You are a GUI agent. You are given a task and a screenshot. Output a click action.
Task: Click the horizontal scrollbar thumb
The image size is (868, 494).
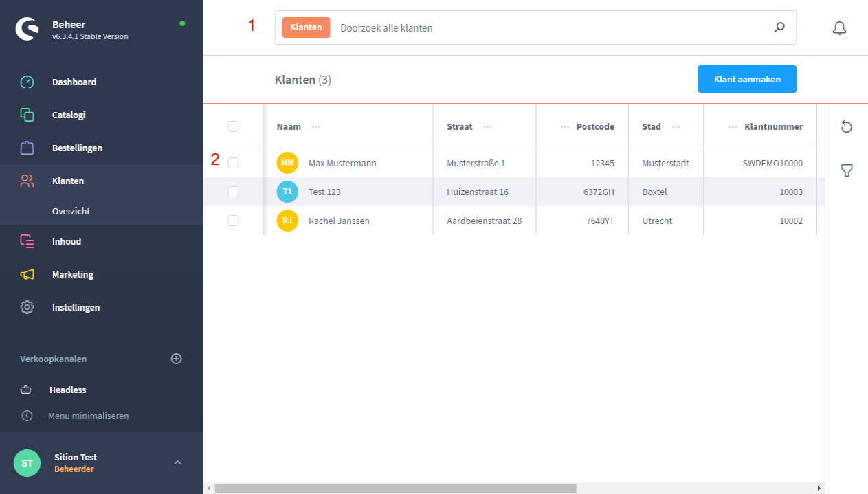395,488
